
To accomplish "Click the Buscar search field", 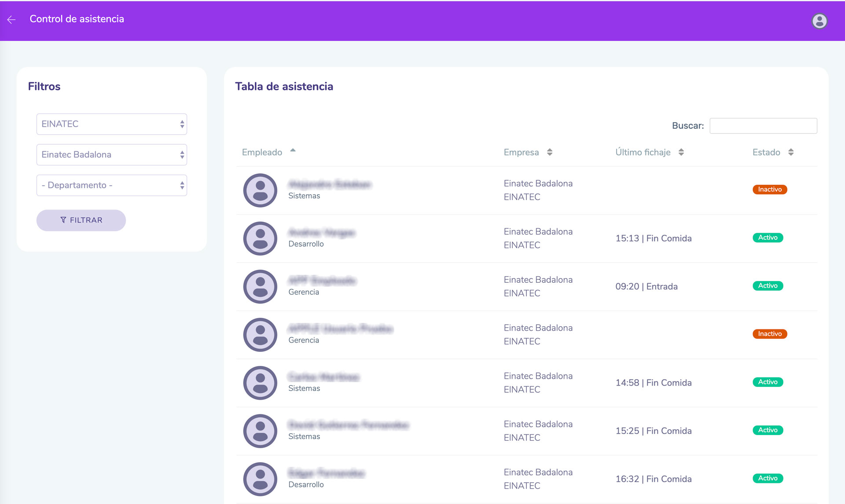I will click(763, 126).
